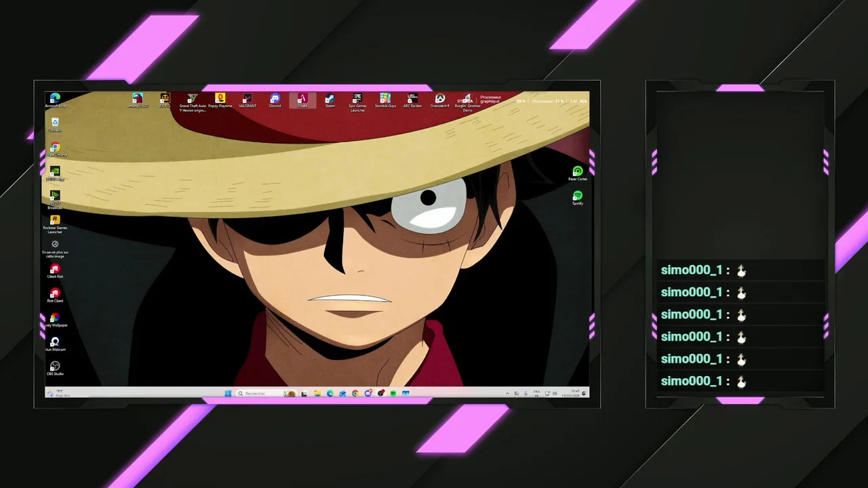868x488 pixels.
Task: Select the R.E.P.O. game desktop icon
Action: [165, 100]
